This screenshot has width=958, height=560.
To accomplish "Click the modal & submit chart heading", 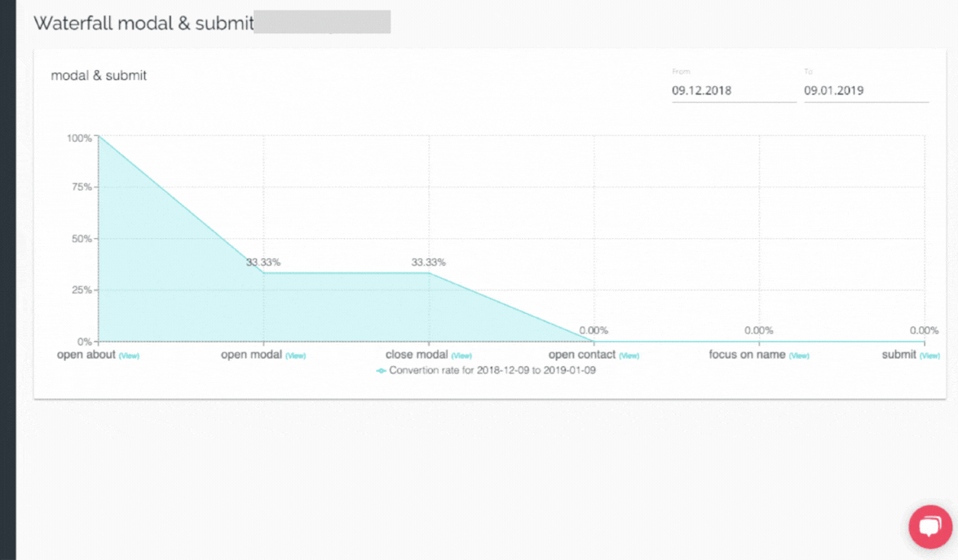I will coord(99,76).
